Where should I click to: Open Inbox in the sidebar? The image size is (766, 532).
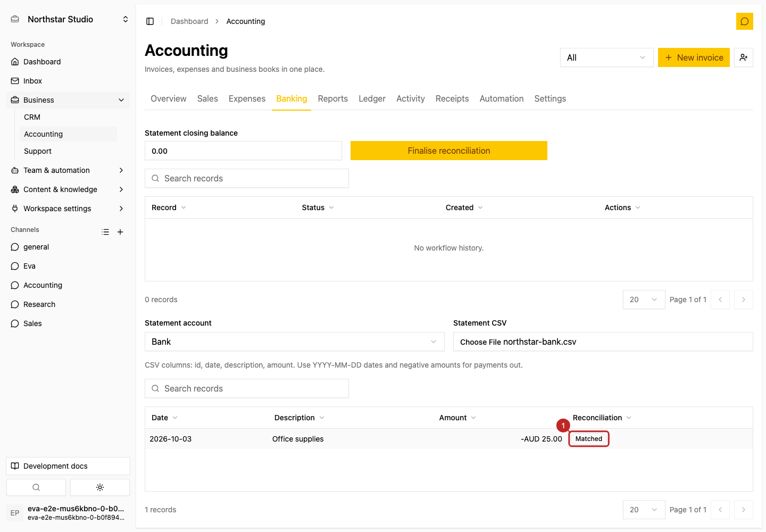tap(68, 81)
